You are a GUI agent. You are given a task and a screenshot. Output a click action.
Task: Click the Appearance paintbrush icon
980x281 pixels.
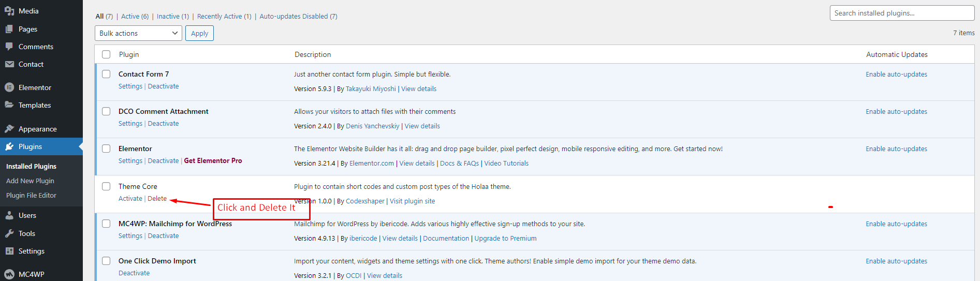(9, 129)
